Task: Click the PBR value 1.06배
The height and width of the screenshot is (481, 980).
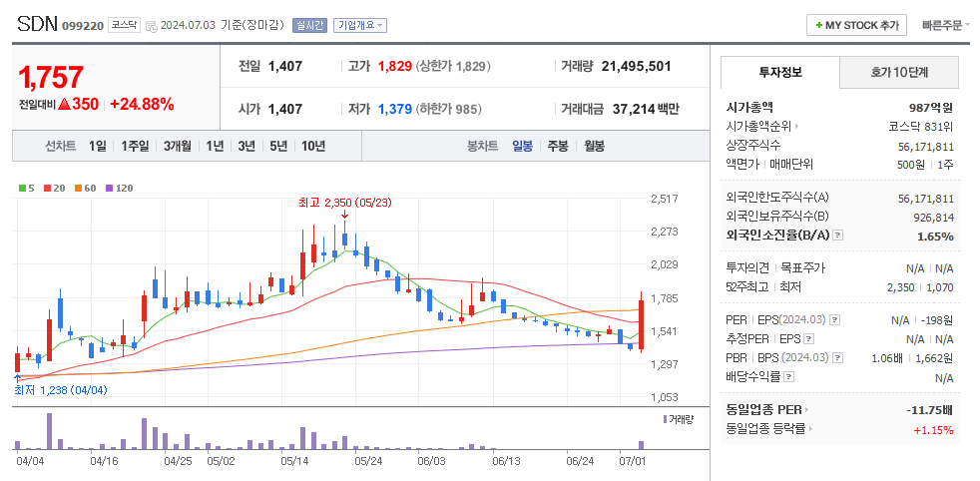Action: click(888, 358)
